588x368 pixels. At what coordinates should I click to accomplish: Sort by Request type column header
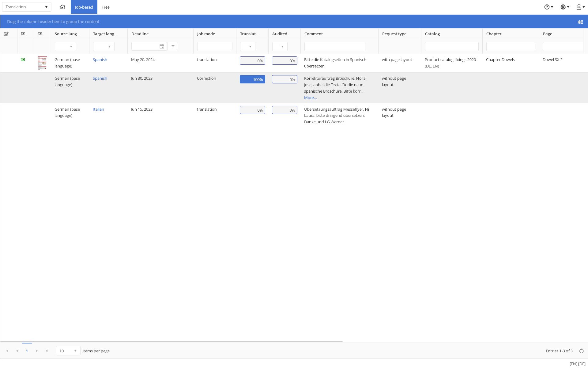394,34
